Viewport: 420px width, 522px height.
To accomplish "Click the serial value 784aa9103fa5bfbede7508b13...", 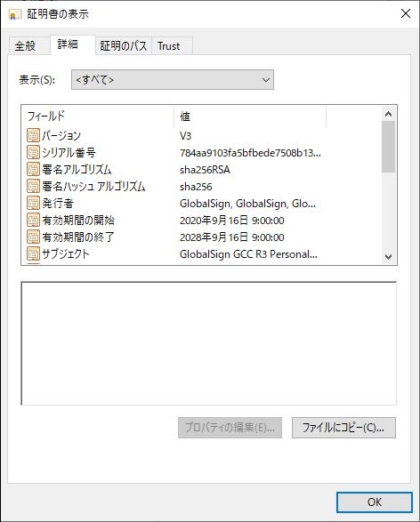I will click(x=250, y=153).
